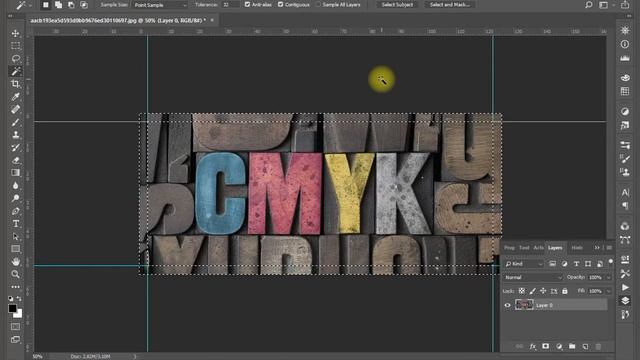The image size is (640, 360).
Task: Select the Healing Brush tool
Action: (16, 109)
